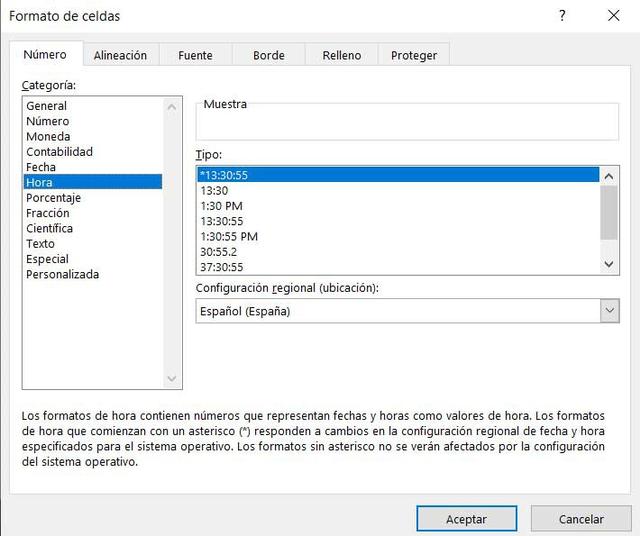Open the Fuente tab
The height and width of the screenshot is (536, 640).
point(195,55)
